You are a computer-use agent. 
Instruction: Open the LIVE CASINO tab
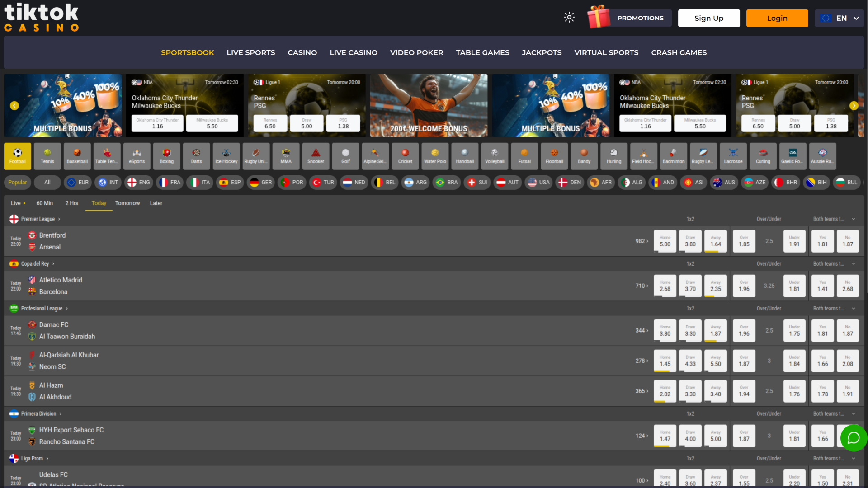coord(354,52)
